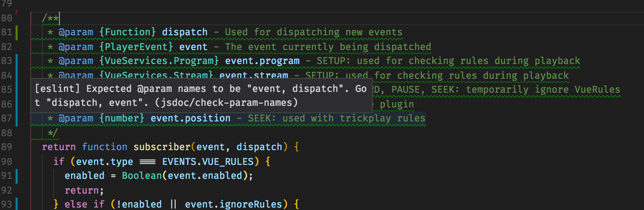This screenshot has width=644, height=210.
Task: Click 'used with trickplay rules' comment text
Action: click(x=354, y=118)
